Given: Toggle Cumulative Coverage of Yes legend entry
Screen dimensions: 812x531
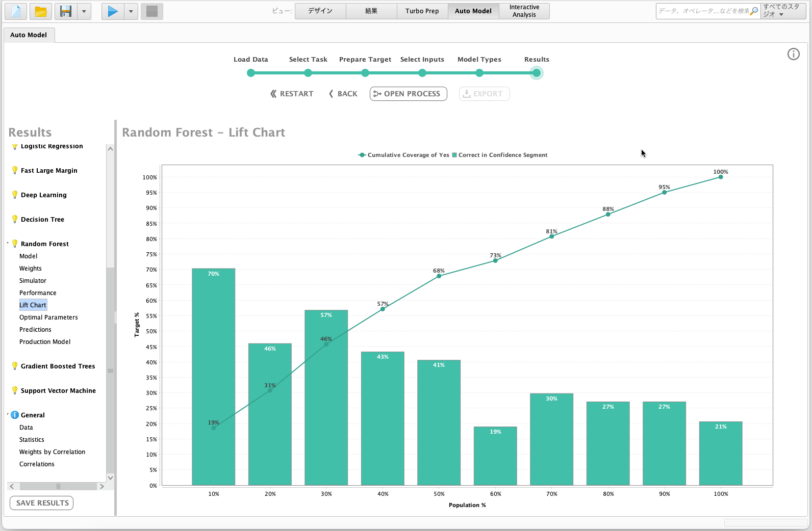Looking at the screenshot, I should tap(403, 155).
